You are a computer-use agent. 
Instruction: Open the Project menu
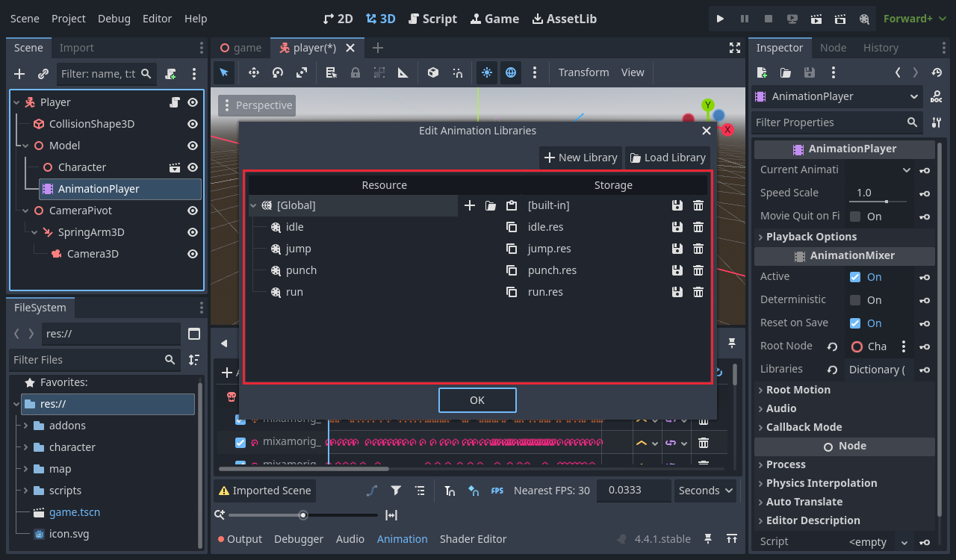[69, 19]
